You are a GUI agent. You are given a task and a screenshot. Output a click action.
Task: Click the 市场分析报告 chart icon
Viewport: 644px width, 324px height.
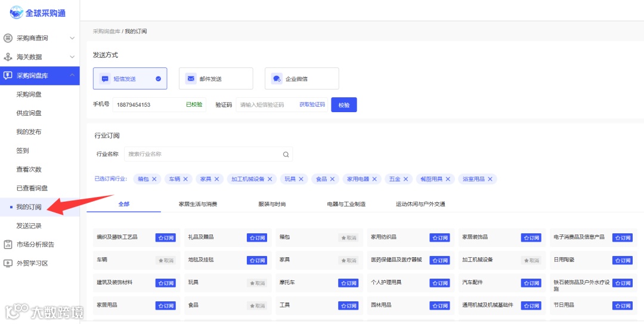tap(8, 244)
